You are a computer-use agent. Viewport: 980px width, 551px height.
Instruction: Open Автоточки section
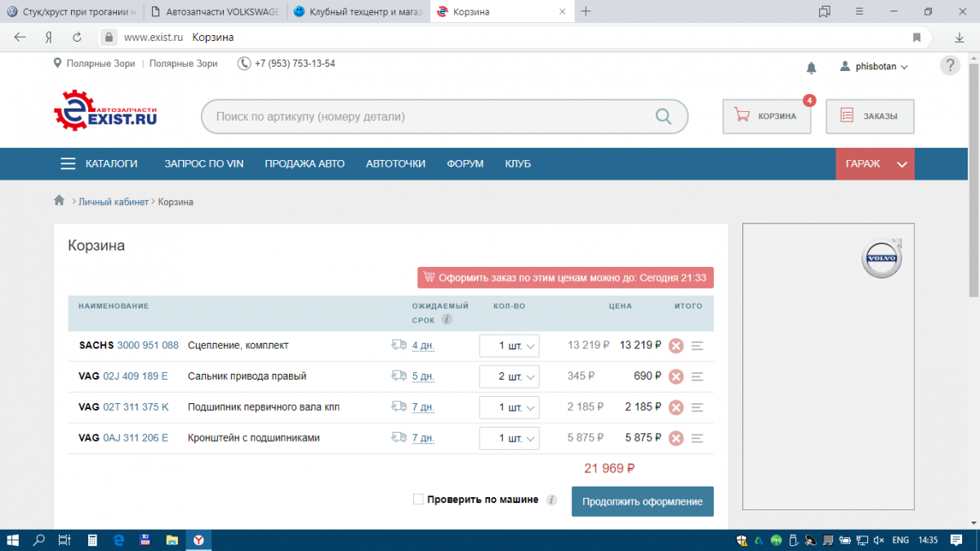point(396,163)
